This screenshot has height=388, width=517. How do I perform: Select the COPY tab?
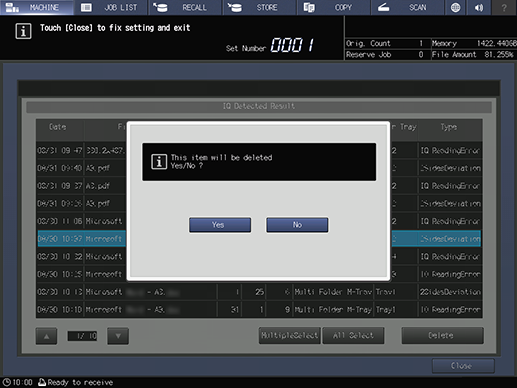pyautogui.click(x=333, y=7)
